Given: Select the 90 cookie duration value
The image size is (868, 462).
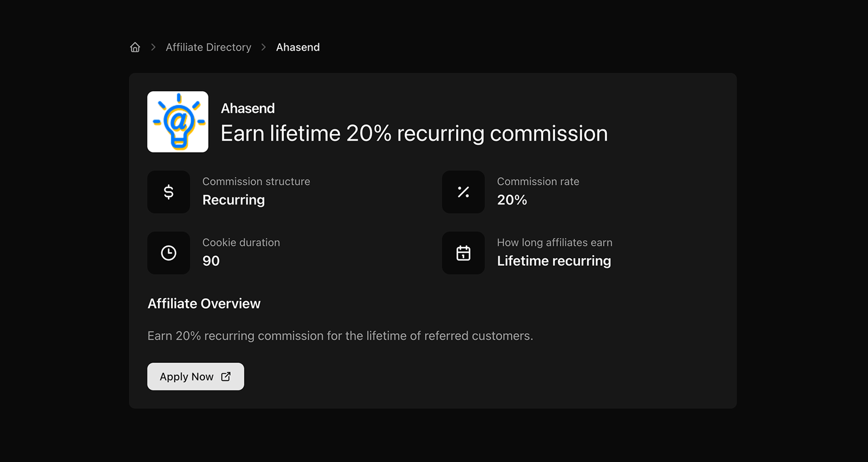Looking at the screenshot, I should click(211, 261).
